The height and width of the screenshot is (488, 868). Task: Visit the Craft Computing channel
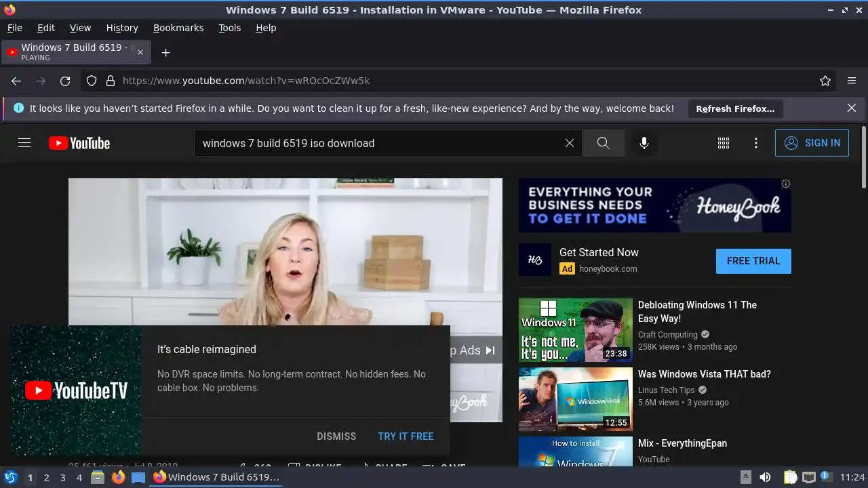click(x=668, y=335)
